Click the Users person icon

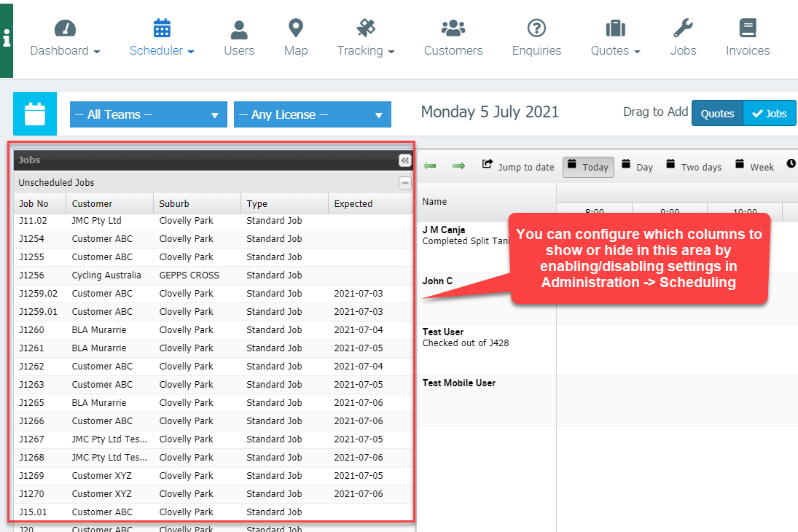point(239,28)
